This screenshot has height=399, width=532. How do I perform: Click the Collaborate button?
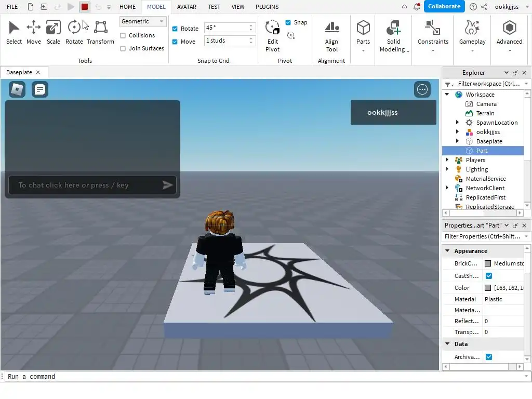444,6
